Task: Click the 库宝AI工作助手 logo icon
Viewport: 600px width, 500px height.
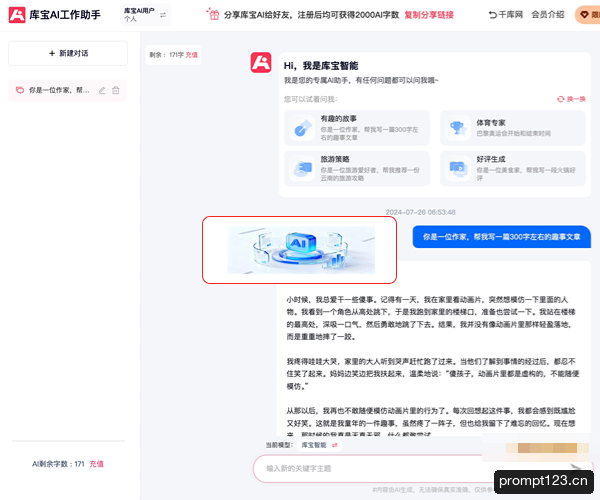Action: coord(17,15)
